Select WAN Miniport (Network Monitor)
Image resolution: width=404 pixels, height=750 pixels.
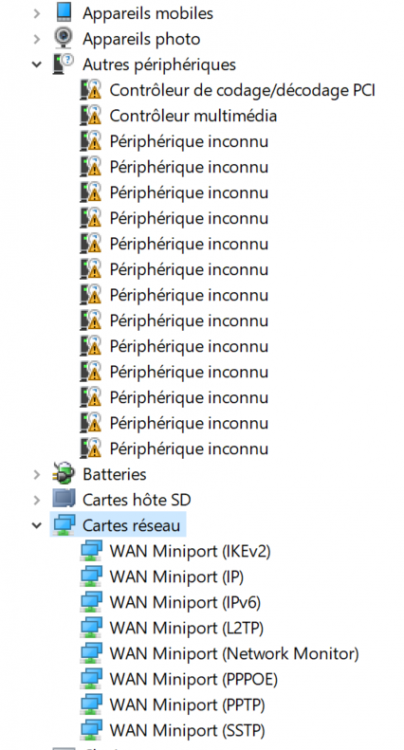pos(234,653)
